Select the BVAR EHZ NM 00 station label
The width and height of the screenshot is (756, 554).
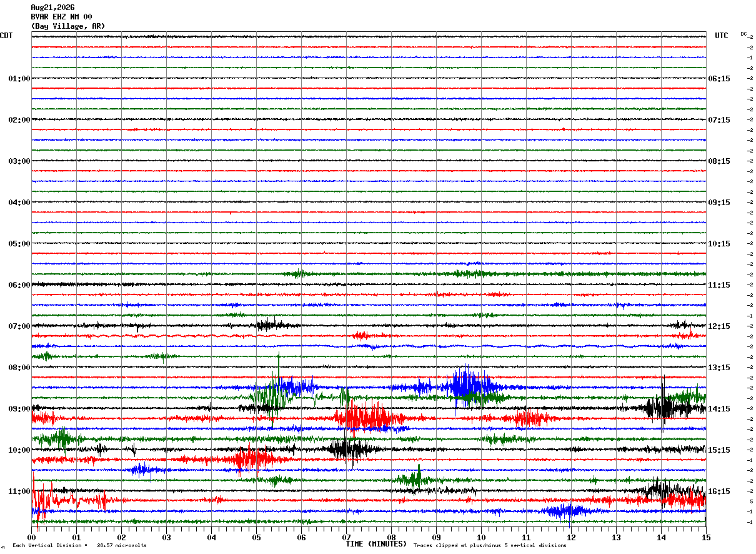pos(61,17)
